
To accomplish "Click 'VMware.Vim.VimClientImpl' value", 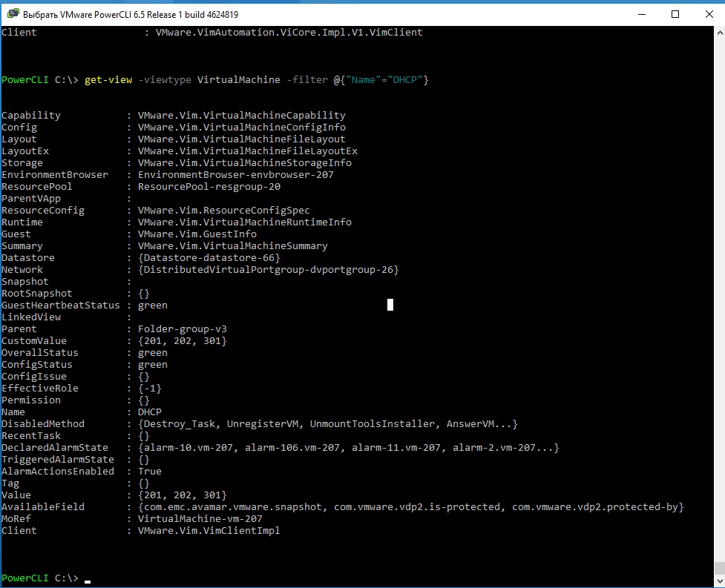I will 209,531.
